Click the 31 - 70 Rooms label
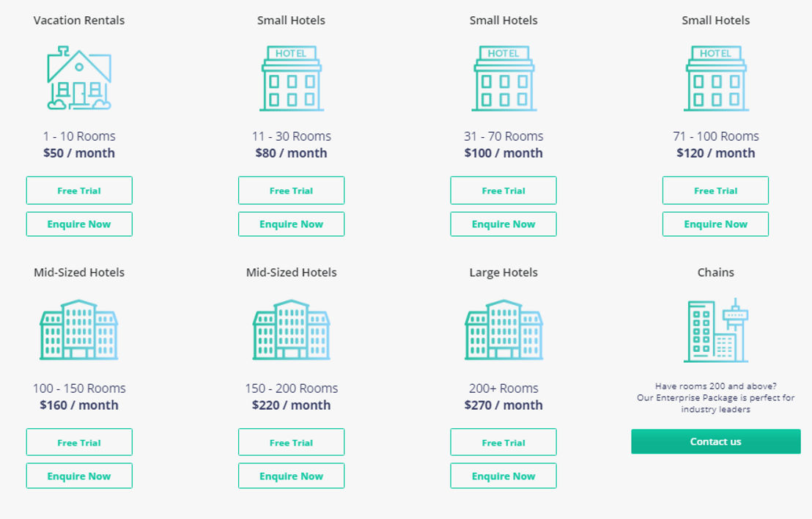 503,136
